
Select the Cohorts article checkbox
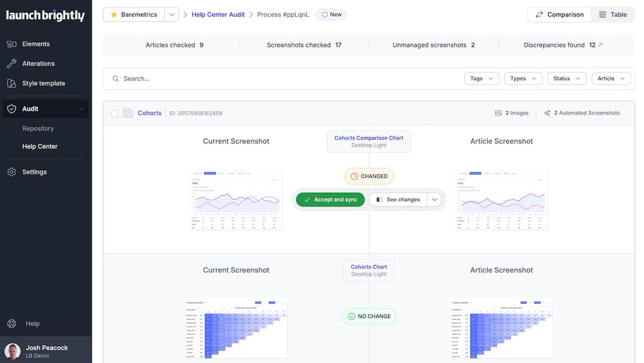coord(114,113)
